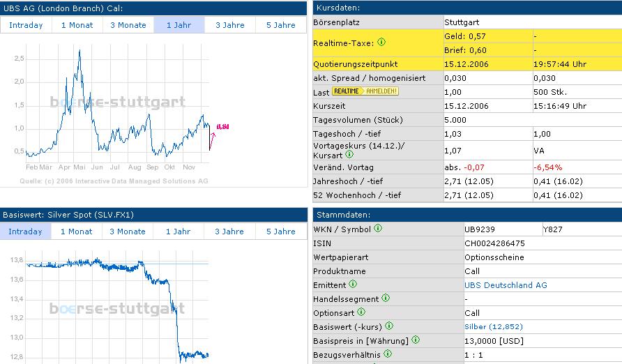
Task: Select 3 Monate tab in UBS AG chart
Action: pos(128,25)
